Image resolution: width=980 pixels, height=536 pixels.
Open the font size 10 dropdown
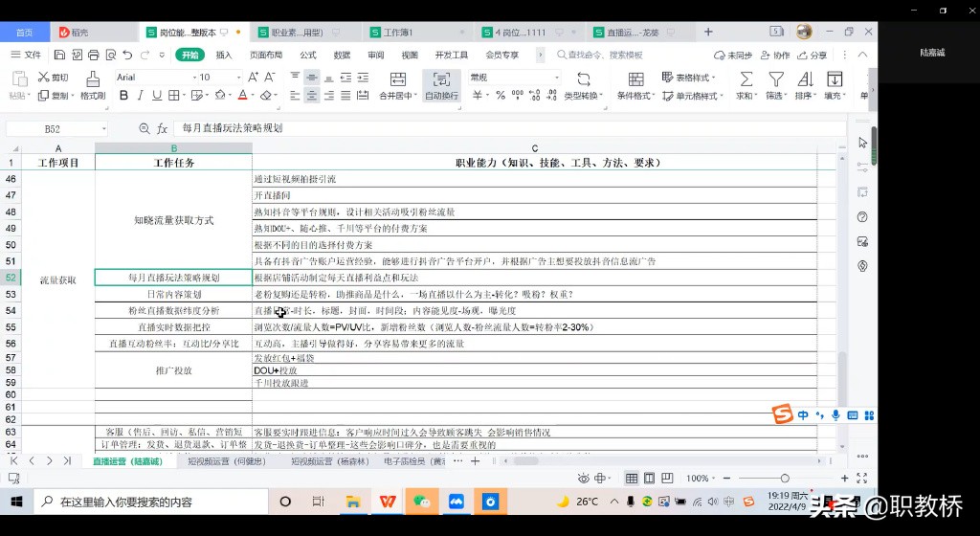coord(238,78)
